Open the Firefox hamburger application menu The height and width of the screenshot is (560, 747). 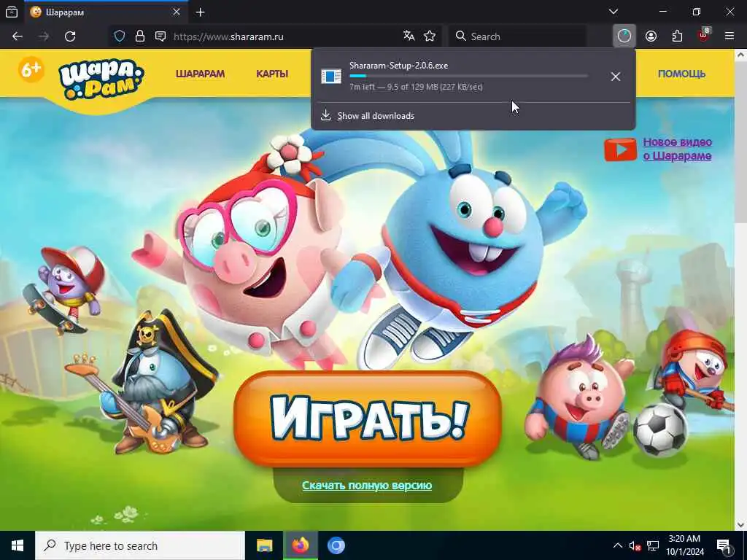pos(729,36)
